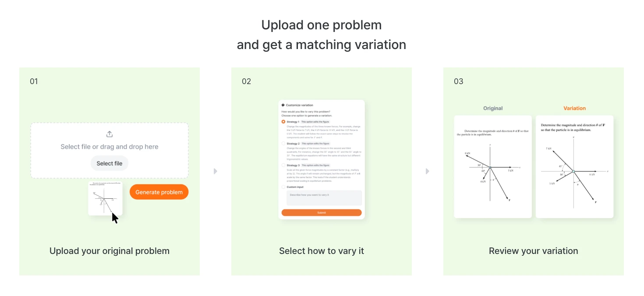Pick the Strategy 3 radio button
The width and height of the screenshot is (644, 296).
tap(283, 166)
